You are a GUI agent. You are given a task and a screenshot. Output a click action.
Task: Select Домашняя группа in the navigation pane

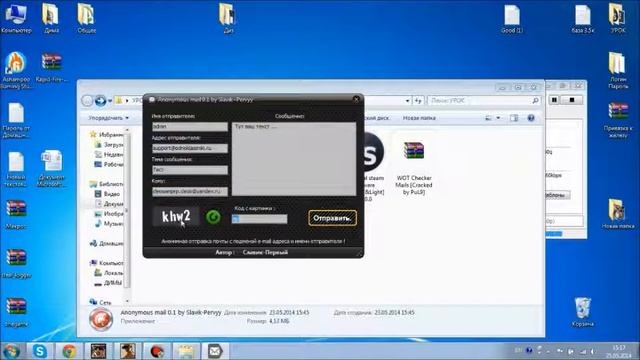pyautogui.click(x=107, y=243)
